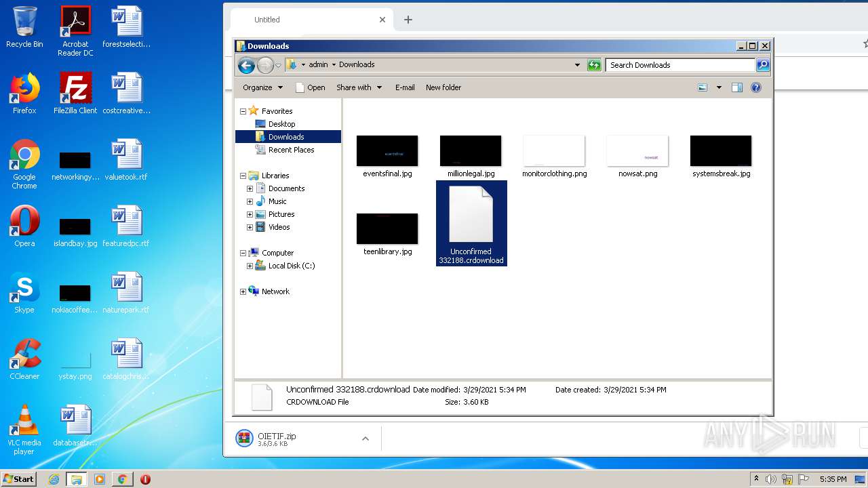Click New folder toolbar button
This screenshot has height=488, width=868.
(x=443, y=87)
